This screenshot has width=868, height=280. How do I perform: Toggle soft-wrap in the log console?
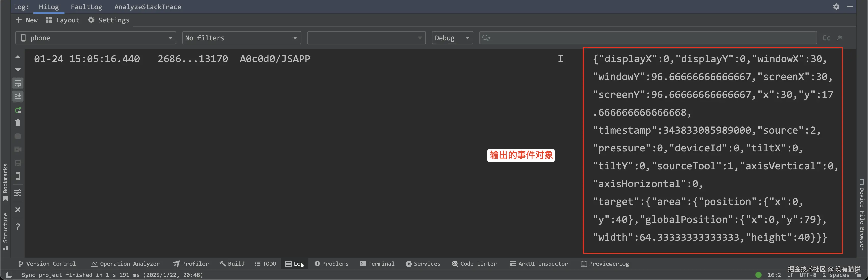[x=18, y=83]
